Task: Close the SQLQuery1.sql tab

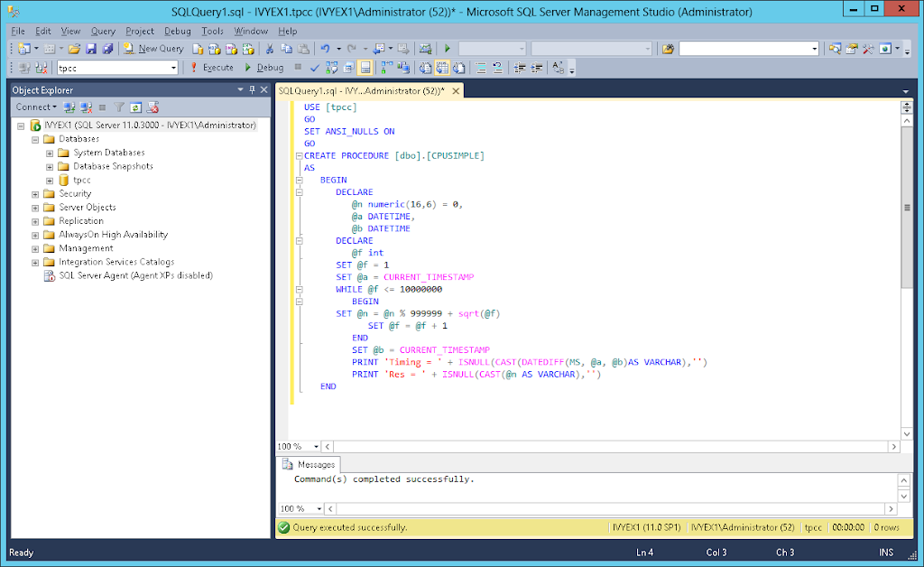Action: pos(456,91)
